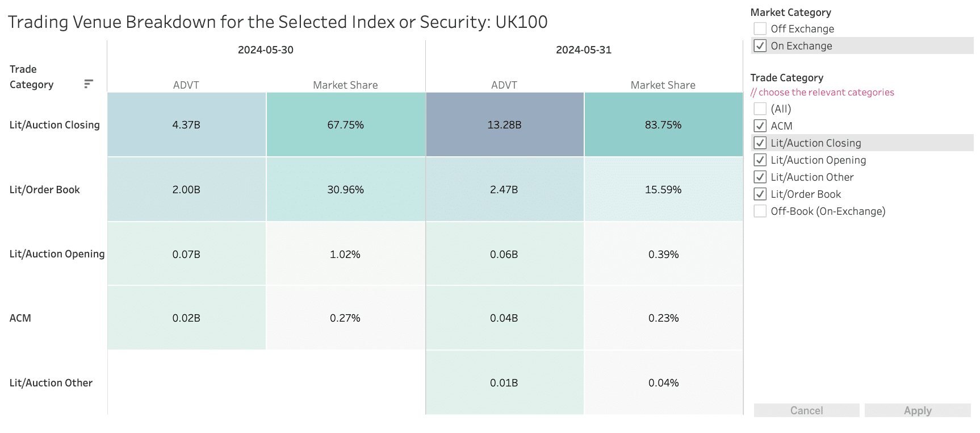This screenshot has height=433, width=980.
Task: Click the 67.75% Market Share cell
Action: coord(345,125)
